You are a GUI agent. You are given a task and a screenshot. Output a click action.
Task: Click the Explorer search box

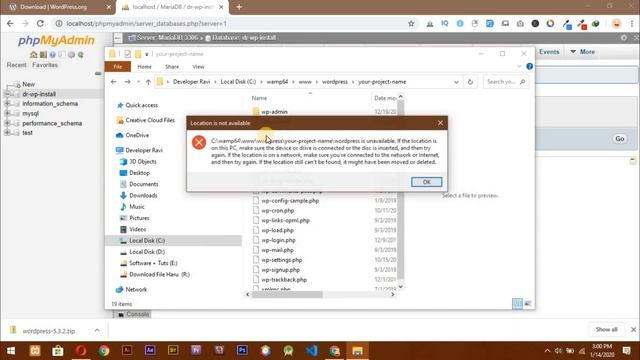click(x=505, y=82)
